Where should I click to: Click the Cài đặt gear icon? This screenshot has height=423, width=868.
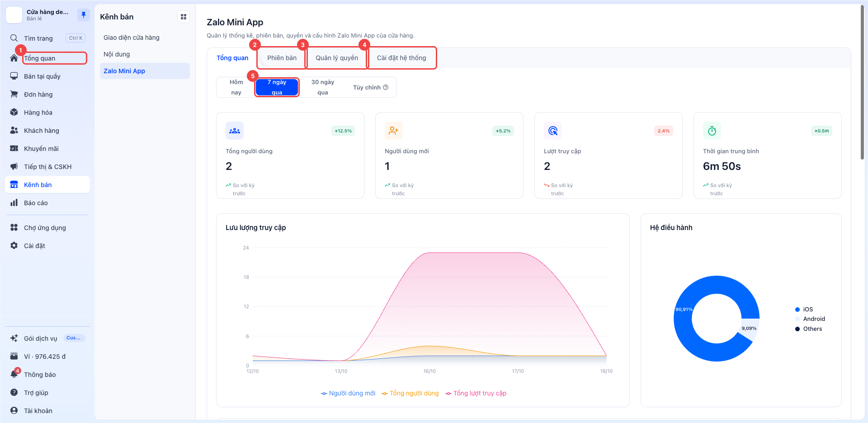point(14,245)
